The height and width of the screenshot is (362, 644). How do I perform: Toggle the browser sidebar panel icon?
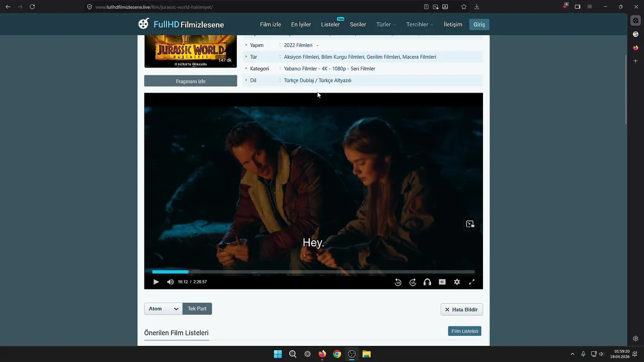click(x=578, y=7)
